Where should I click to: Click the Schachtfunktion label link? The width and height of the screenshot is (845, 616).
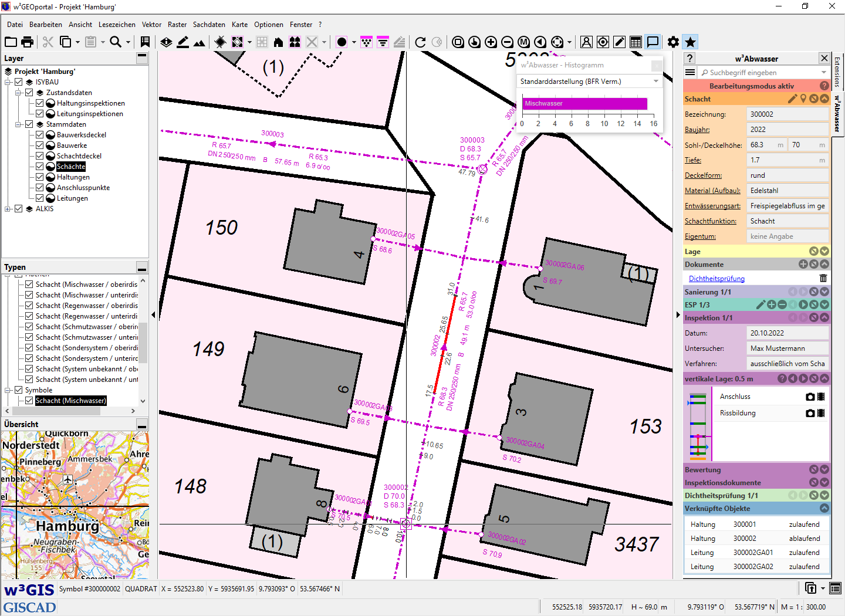coord(711,221)
